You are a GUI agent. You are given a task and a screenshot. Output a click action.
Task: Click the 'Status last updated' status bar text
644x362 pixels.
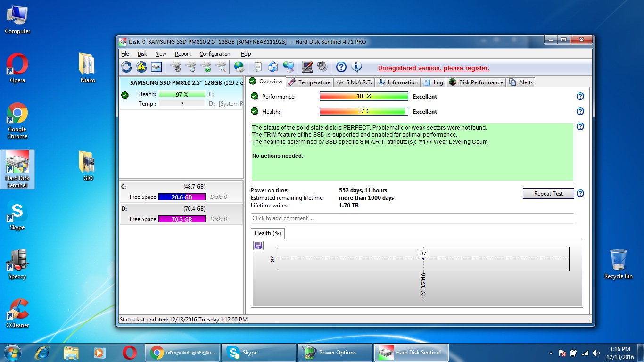pyautogui.click(x=183, y=319)
